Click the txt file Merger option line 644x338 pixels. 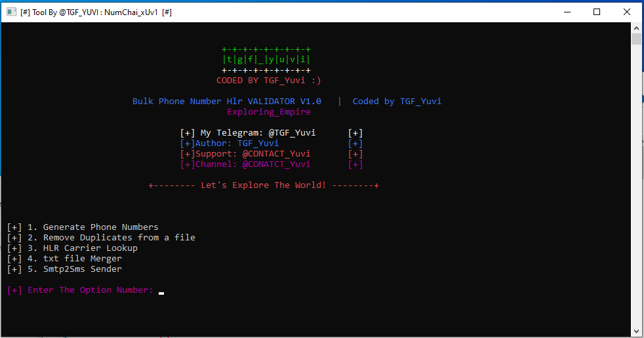point(64,259)
